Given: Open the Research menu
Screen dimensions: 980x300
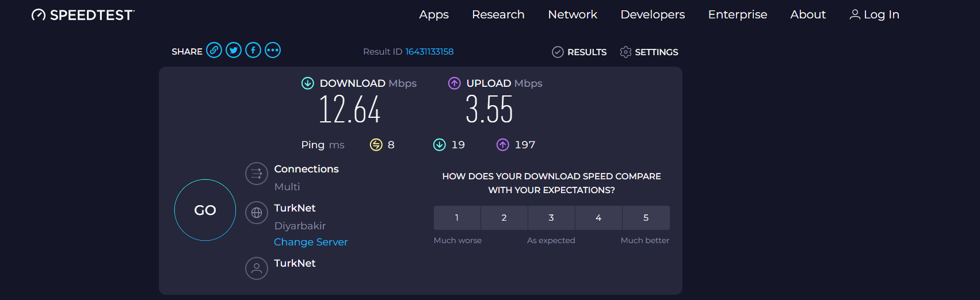Looking at the screenshot, I should [x=498, y=14].
